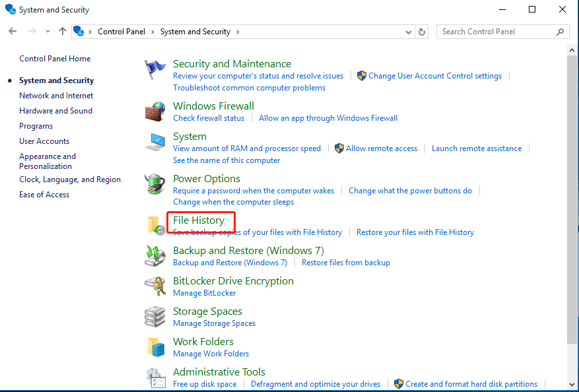The width and height of the screenshot is (579, 392).
Task: Go up one level with Up arrow
Action: (63, 31)
